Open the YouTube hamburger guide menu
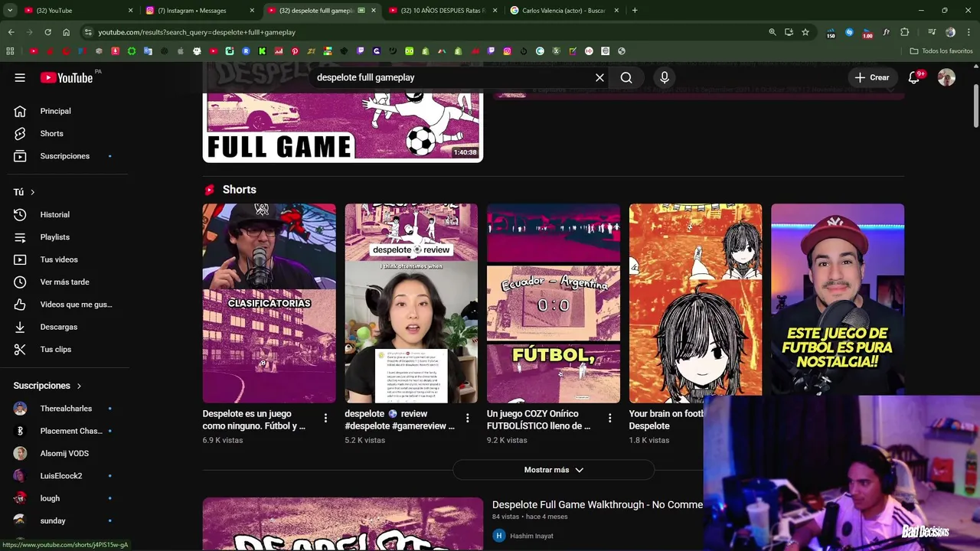The height and width of the screenshot is (551, 980). (20, 77)
